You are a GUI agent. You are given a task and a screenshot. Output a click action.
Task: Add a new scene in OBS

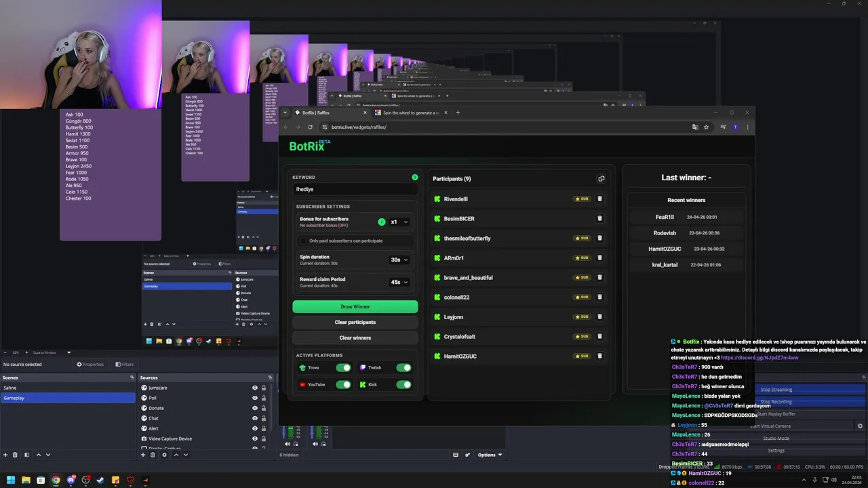click(5, 455)
